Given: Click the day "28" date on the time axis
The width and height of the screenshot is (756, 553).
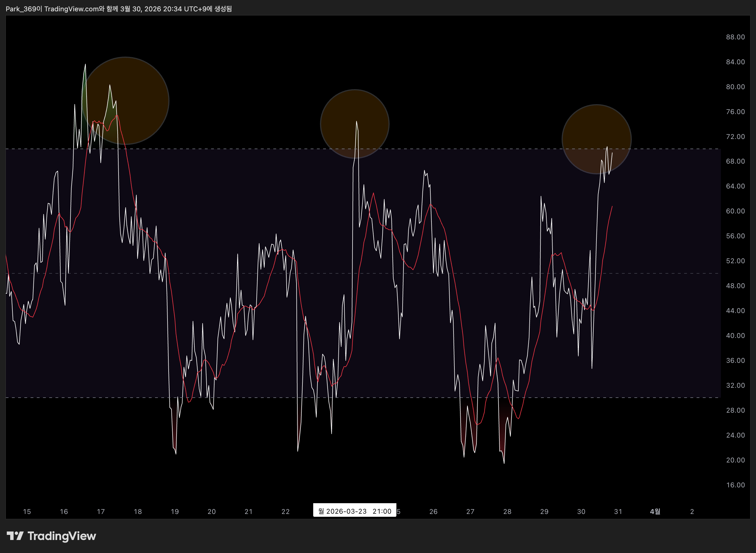Looking at the screenshot, I should tap(507, 511).
